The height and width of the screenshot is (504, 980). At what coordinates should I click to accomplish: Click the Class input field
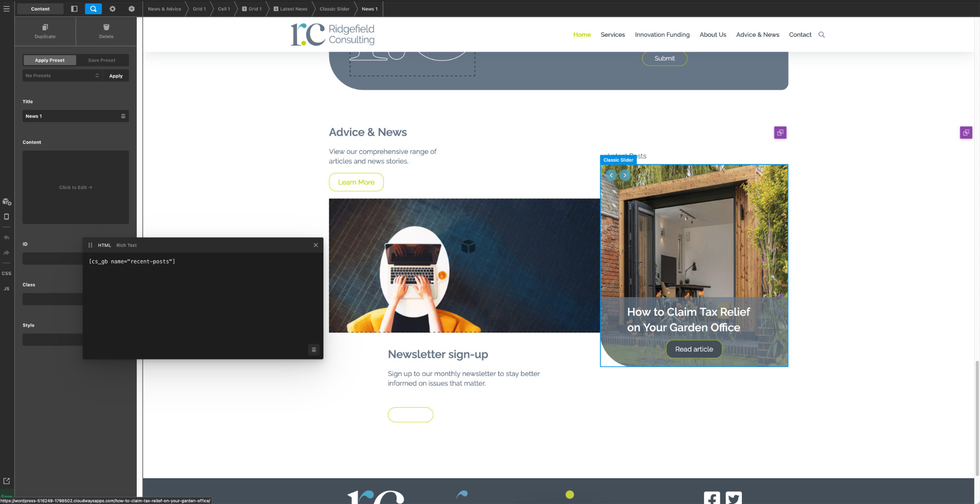(52, 299)
